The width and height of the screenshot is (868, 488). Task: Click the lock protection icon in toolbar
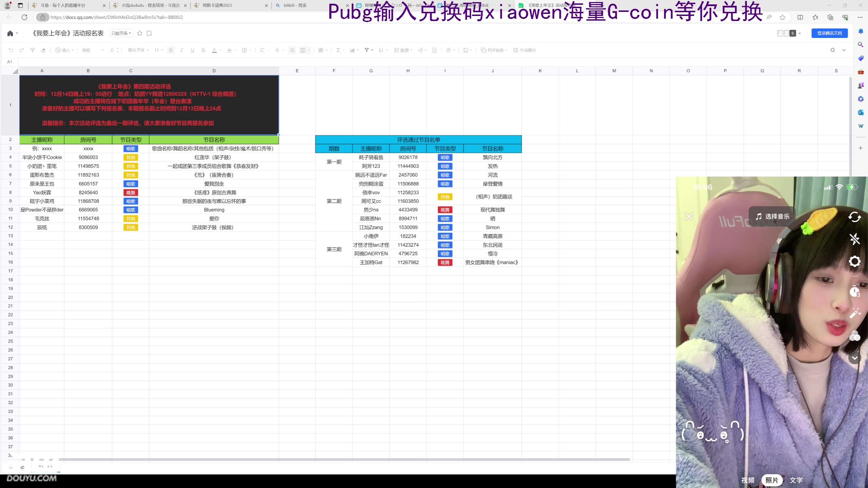tap(449, 50)
